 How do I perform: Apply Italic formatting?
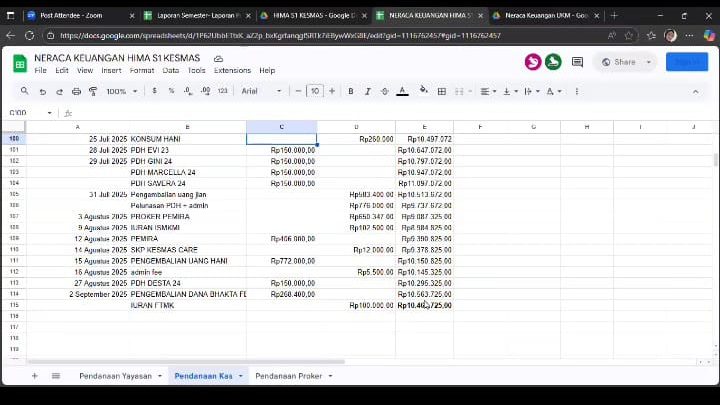368,91
